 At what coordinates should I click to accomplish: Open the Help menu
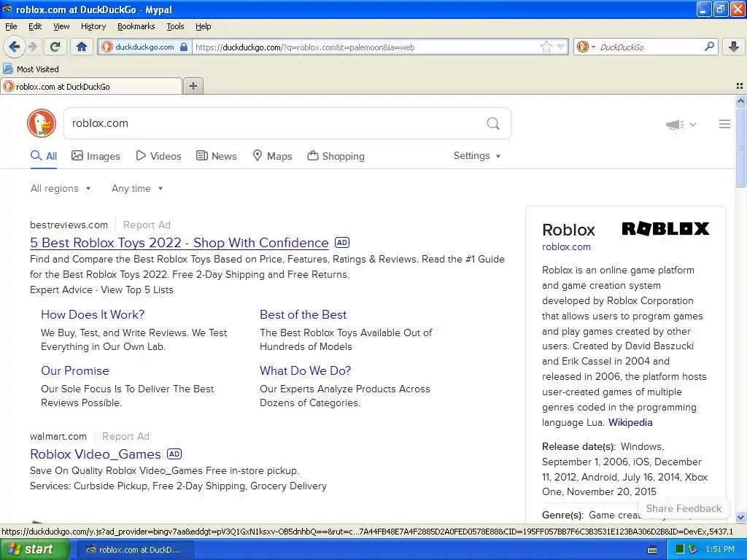click(203, 26)
